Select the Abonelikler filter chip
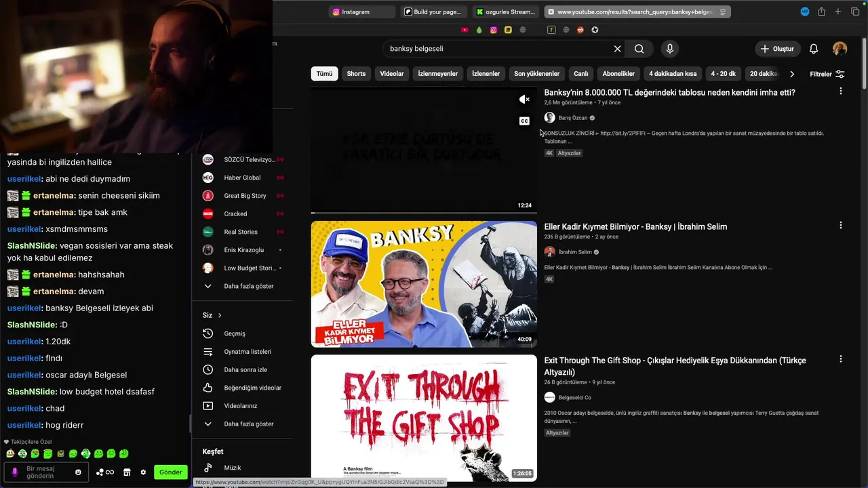Image resolution: width=868 pixels, height=488 pixels. [618, 74]
